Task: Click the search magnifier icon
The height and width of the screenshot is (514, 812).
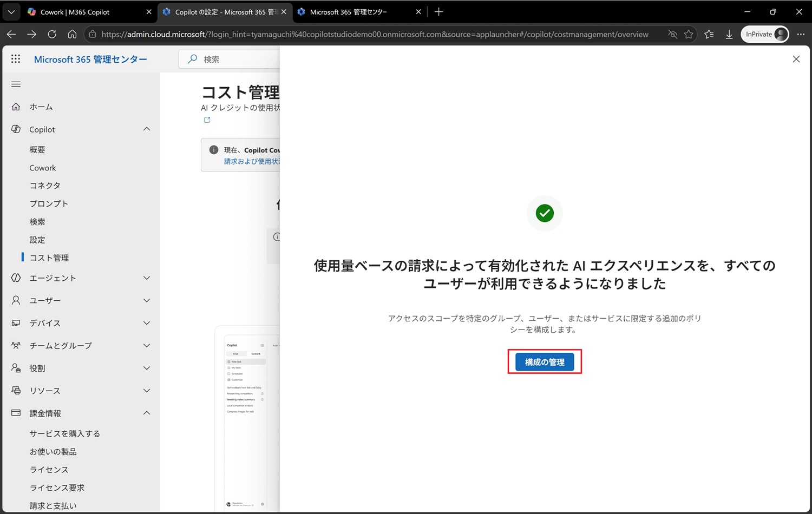Action: 192,59
